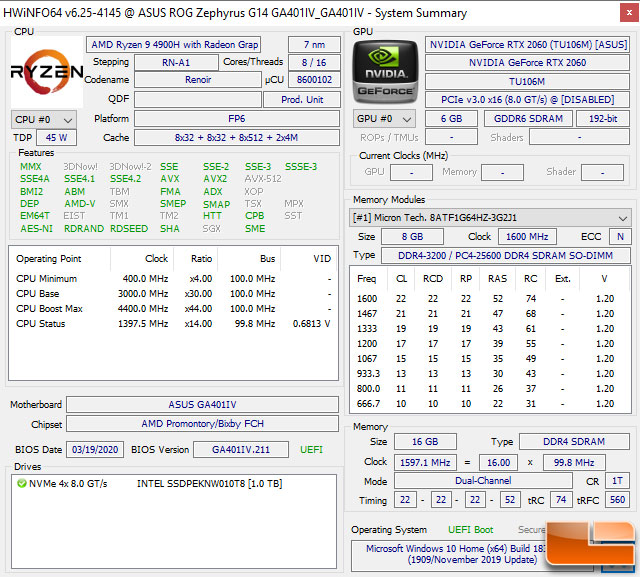
Task: Click the AMD Promontory/Bixby FCH chipset field
Action: pyautogui.click(x=202, y=424)
